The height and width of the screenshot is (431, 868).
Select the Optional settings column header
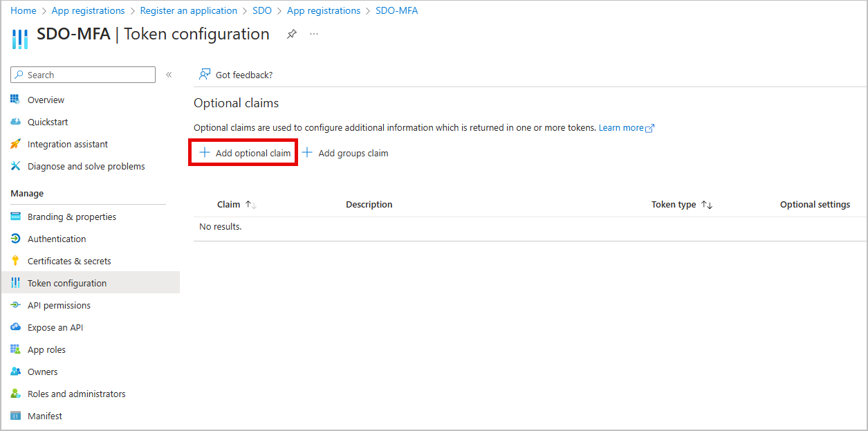tap(815, 205)
